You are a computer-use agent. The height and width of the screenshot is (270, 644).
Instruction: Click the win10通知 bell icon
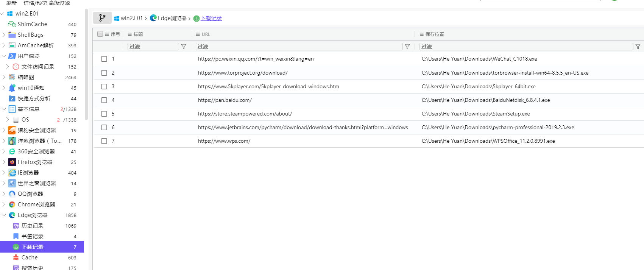(x=12, y=88)
